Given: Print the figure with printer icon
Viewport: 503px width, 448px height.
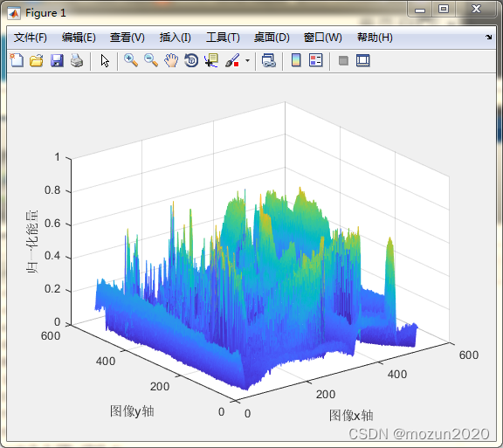Looking at the screenshot, I should (77, 60).
